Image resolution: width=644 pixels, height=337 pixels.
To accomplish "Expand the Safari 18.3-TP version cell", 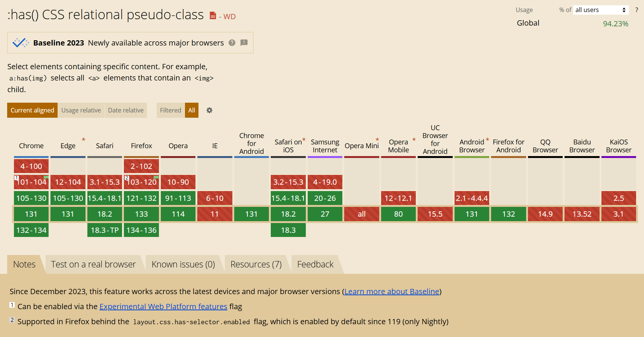I will pyautogui.click(x=104, y=230).
